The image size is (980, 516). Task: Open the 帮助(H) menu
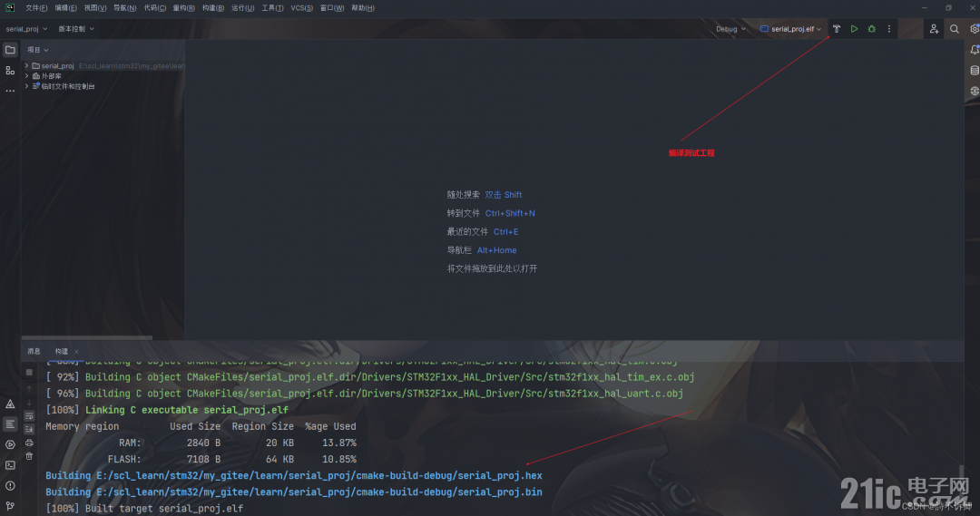coord(363,8)
